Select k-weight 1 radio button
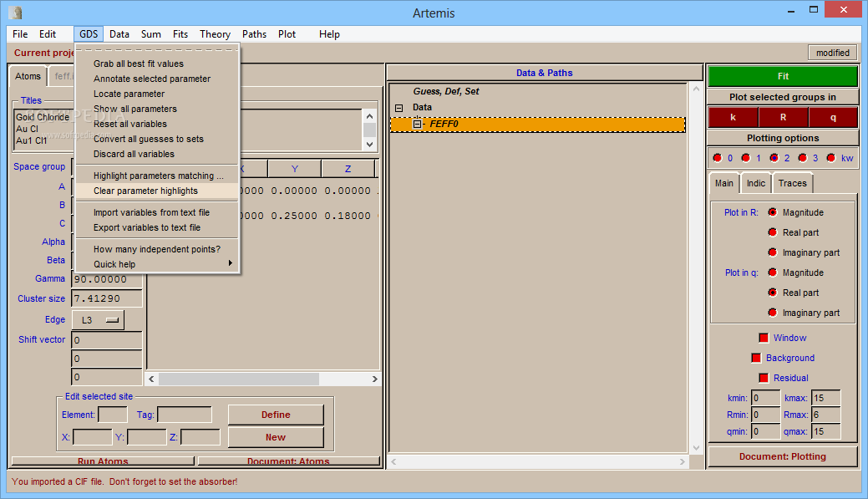The height and width of the screenshot is (499, 868). (746, 158)
